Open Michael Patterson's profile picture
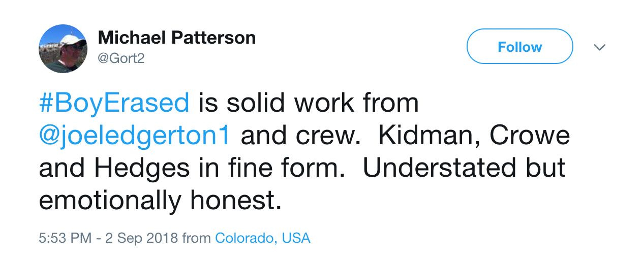The width and height of the screenshot is (644, 259). (x=63, y=49)
